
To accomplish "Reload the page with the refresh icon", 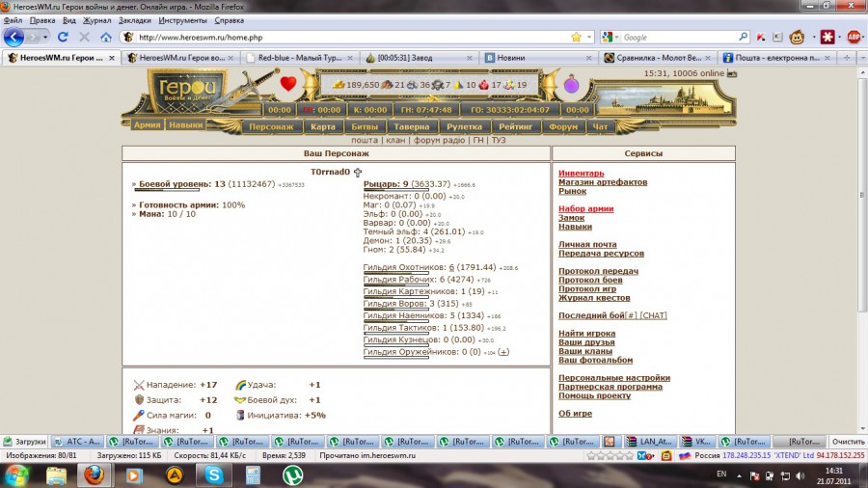I will 63,37.
